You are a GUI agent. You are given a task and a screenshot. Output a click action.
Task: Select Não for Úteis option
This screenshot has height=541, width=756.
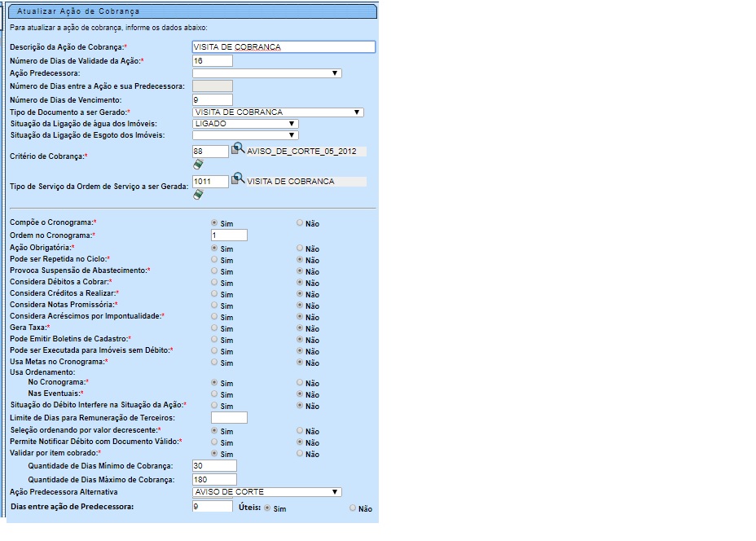point(353,508)
